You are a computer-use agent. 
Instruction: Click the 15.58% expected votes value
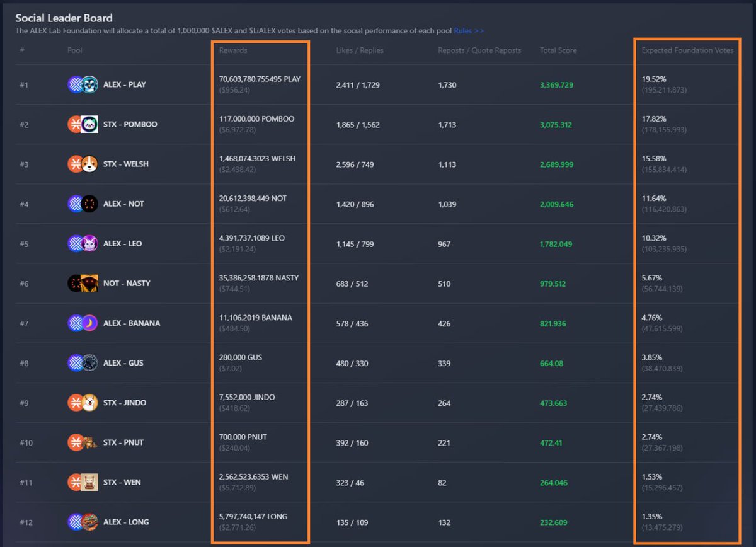[x=654, y=159]
